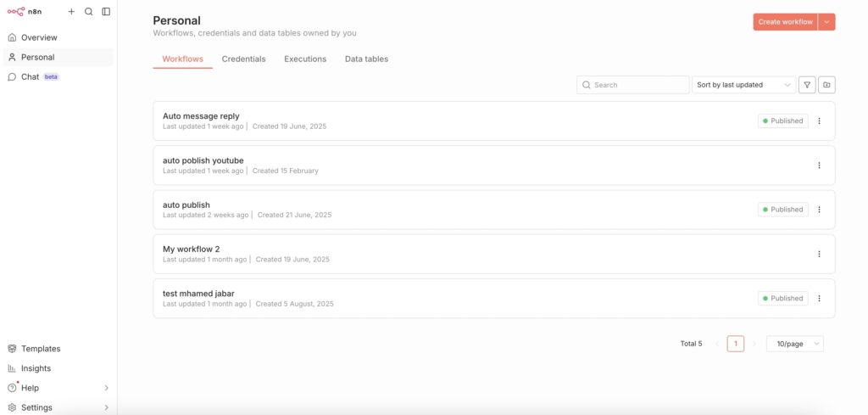Collapse sidebar with the panel icon
The image size is (868, 415).
pyautogui.click(x=106, y=12)
